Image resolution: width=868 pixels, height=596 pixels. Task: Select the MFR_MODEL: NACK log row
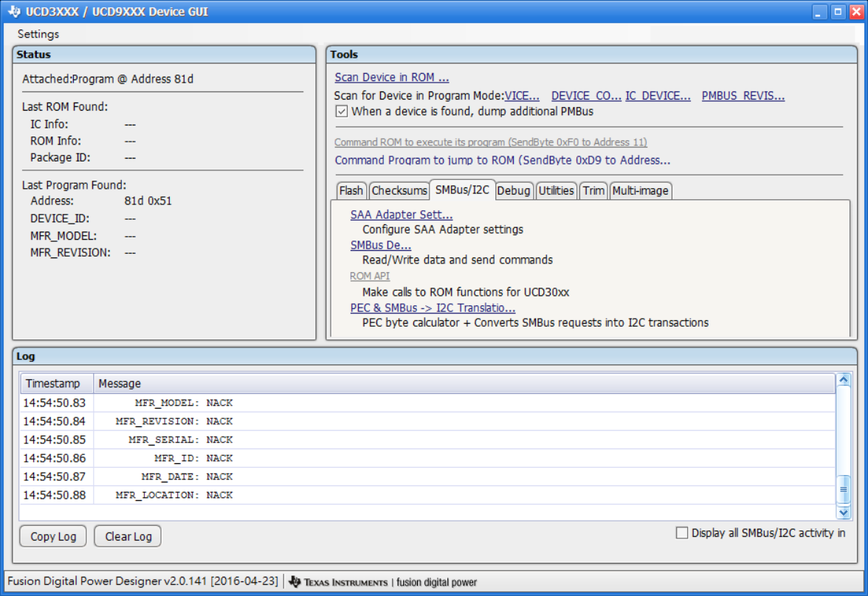point(427,402)
